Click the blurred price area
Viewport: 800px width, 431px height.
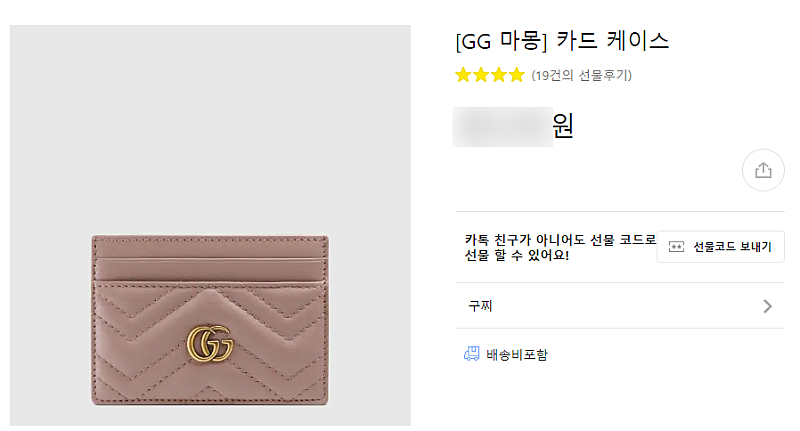(x=503, y=126)
